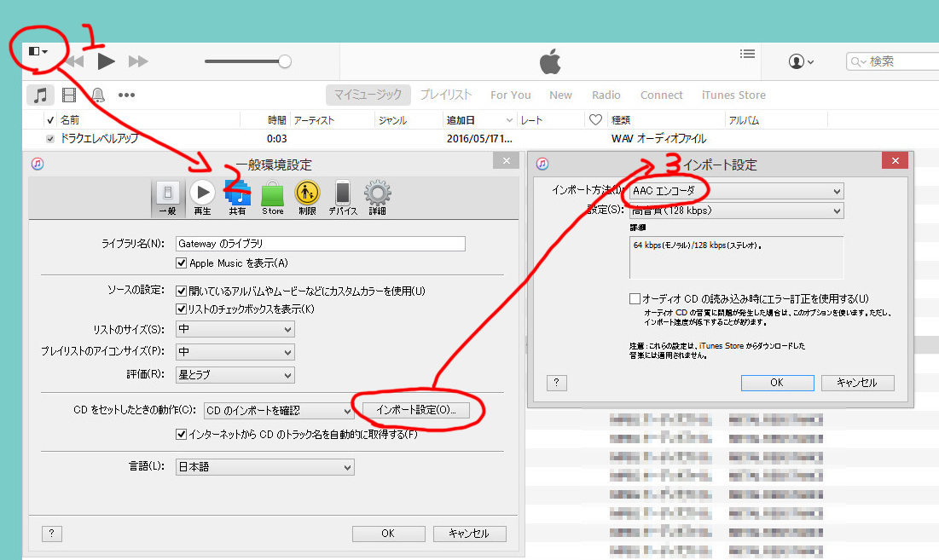Open the 評価 星とラブ dropdown

(235, 374)
